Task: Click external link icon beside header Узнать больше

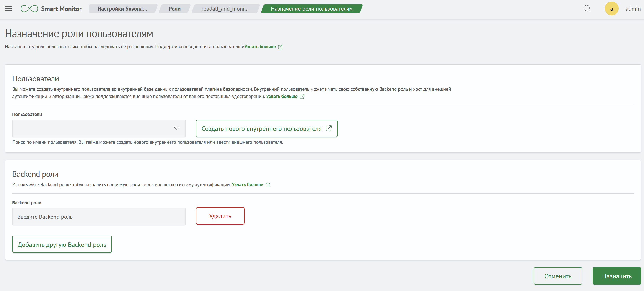Action: click(280, 47)
